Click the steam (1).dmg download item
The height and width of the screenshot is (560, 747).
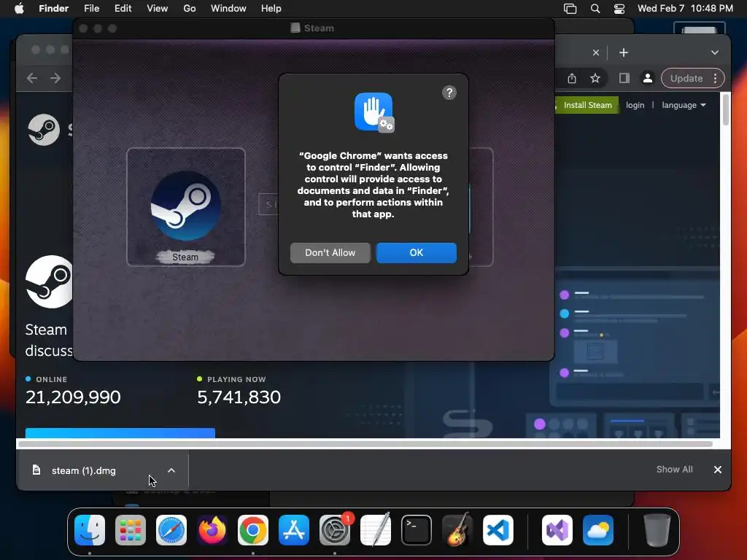pos(83,470)
